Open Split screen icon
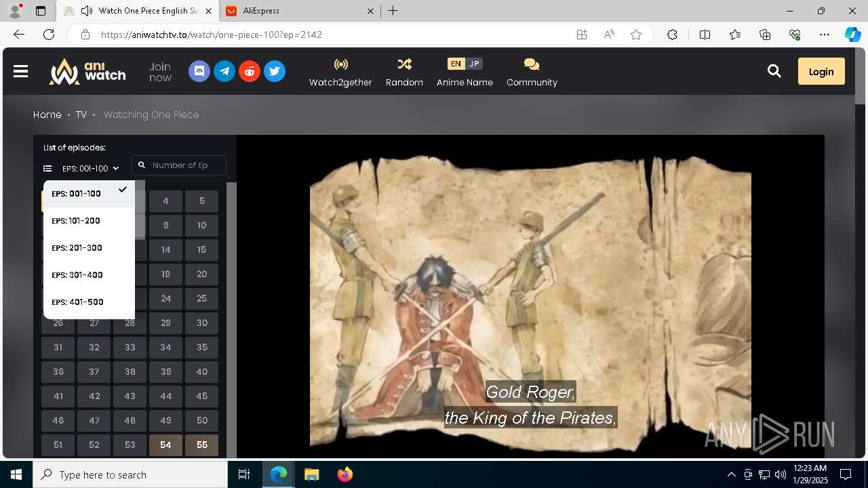This screenshot has width=868, height=488. tap(705, 35)
